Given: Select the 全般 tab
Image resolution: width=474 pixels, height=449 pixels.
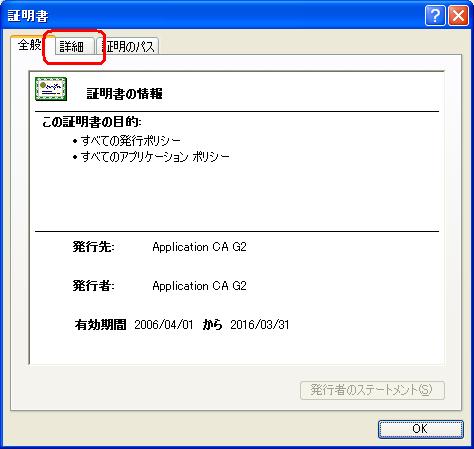Looking at the screenshot, I should coord(30,45).
